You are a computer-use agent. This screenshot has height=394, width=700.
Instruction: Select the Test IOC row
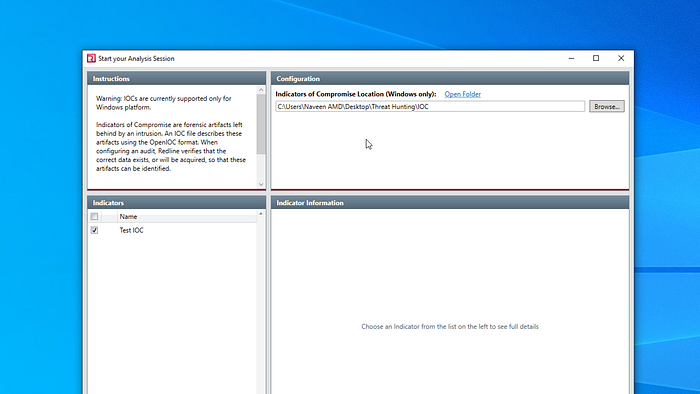tap(172, 230)
